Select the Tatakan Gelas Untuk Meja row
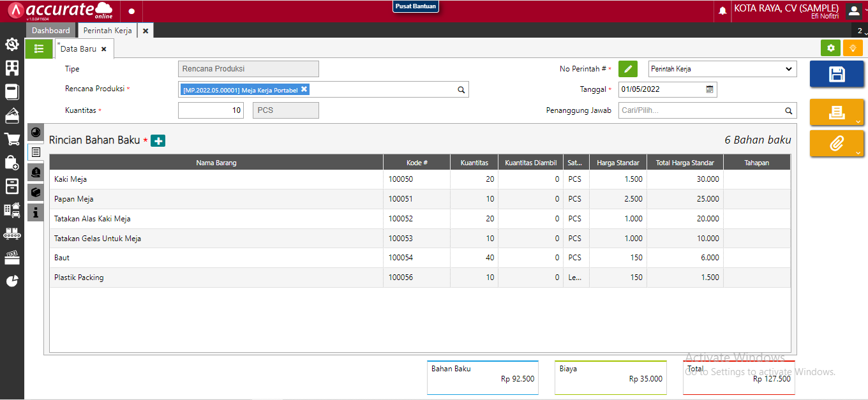This screenshot has height=400, width=868. click(x=420, y=239)
